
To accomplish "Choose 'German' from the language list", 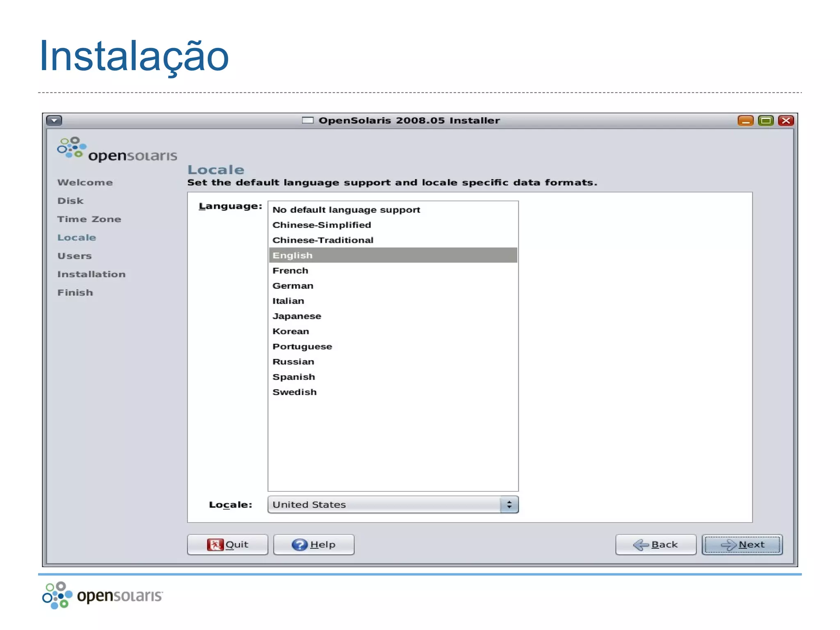I will tap(393, 285).
